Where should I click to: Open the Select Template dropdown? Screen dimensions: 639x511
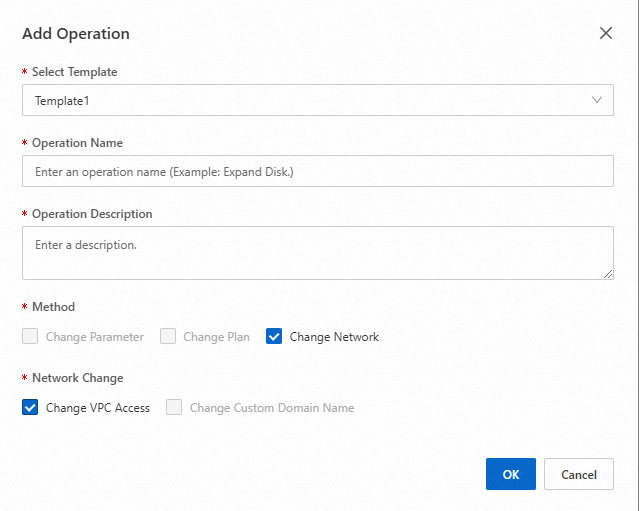point(317,100)
